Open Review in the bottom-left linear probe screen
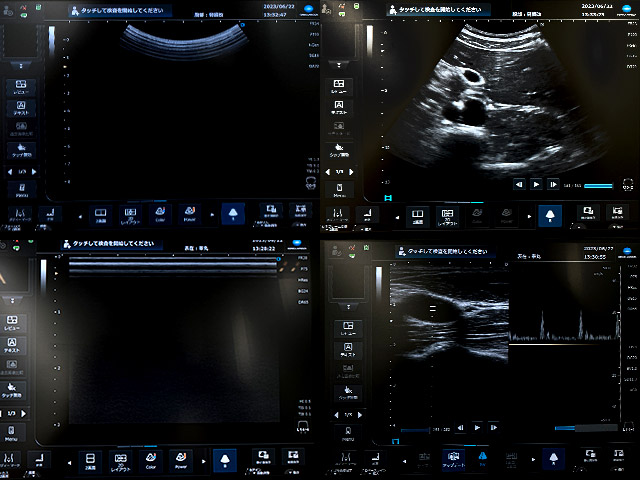The image size is (640, 480). 12,322
